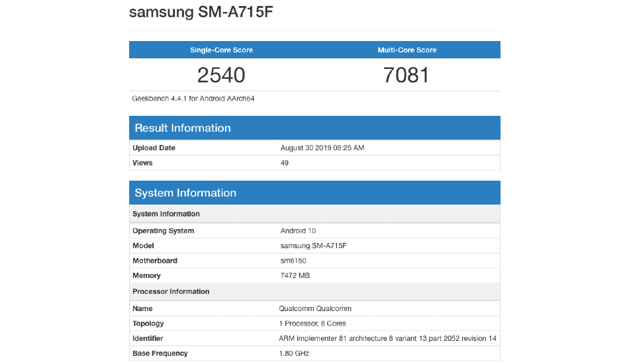Viewport: 629px width, 364px height.
Task: Select the sm6150 motherboard value
Action: point(293,261)
